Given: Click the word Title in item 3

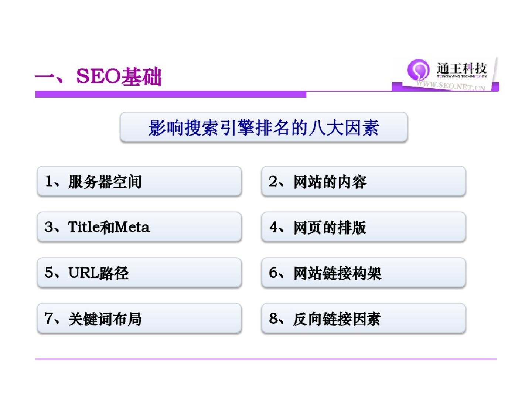Looking at the screenshot, I should click(x=83, y=227).
